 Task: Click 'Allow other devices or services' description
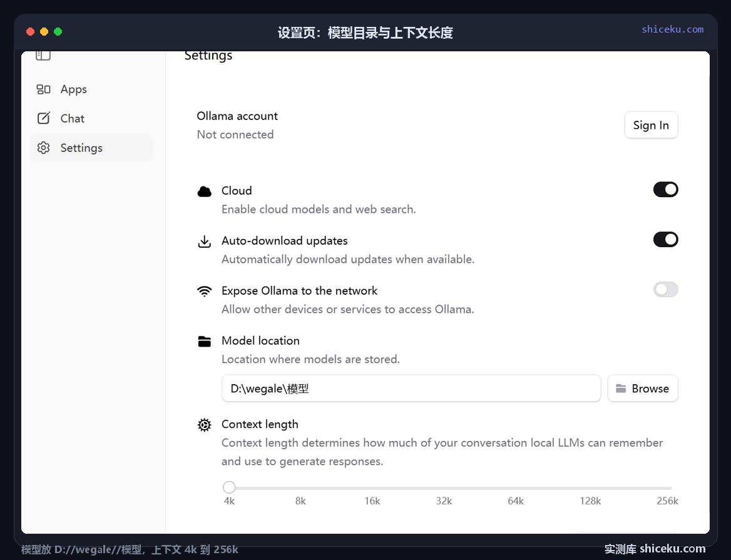(x=348, y=309)
